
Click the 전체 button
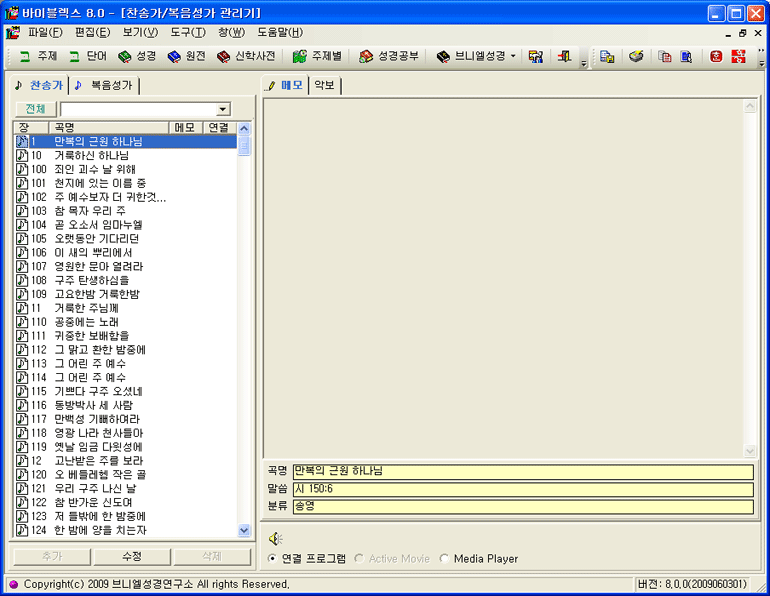point(35,109)
